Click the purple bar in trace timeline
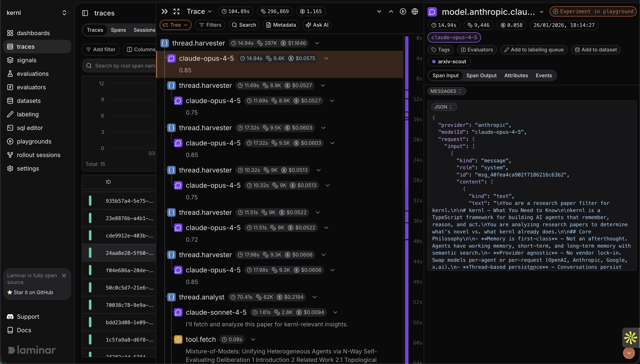 (x=407, y=62)
